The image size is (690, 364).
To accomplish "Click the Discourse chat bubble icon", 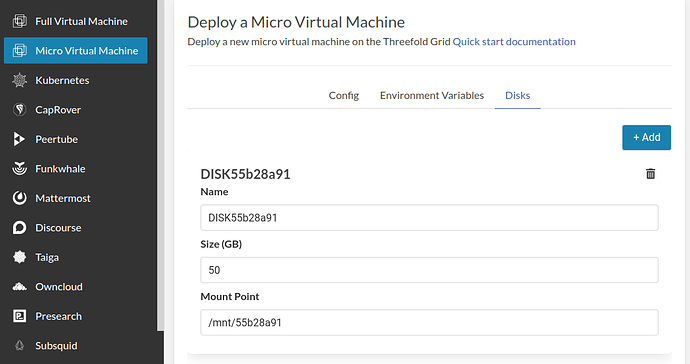I will point(19,228).
